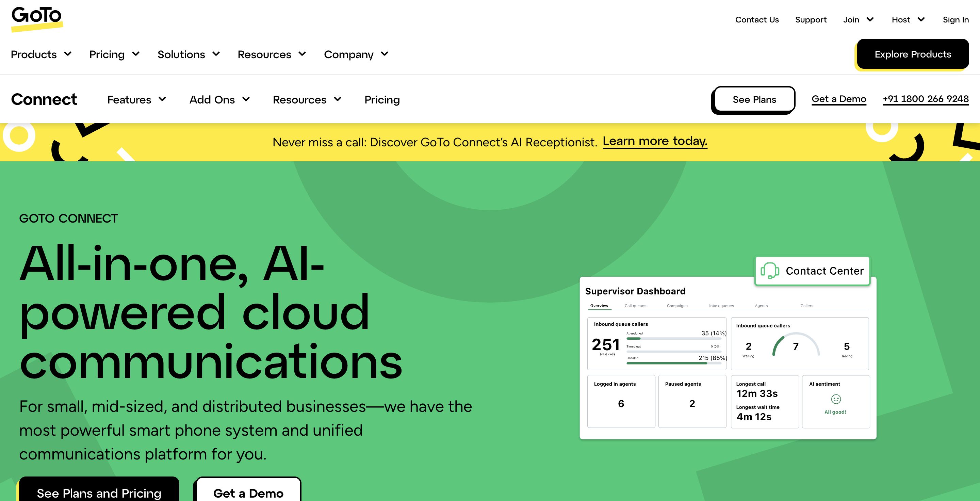The image size is (980, 501).
Task: Click the inbound queue gauge showing 7
Action: (x=796, y=345)
